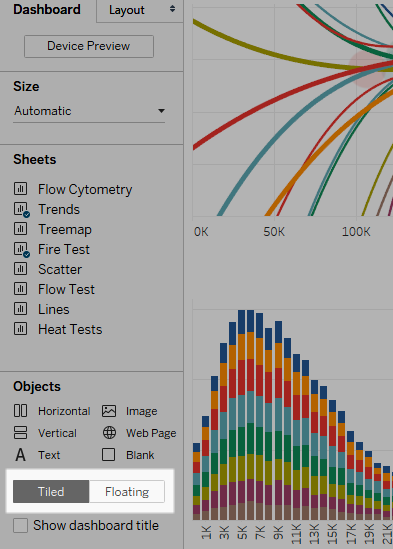Click the Web Page globe icon

(109, 433)
